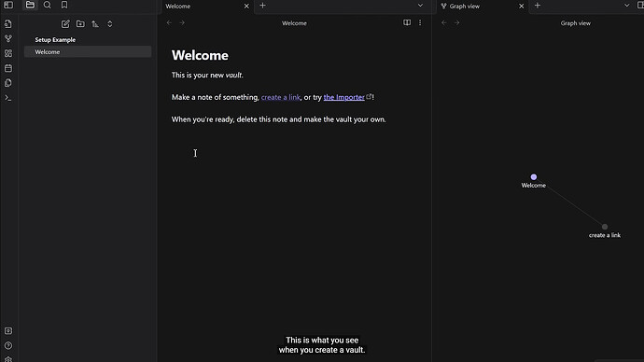Create a new note icon
The height and width of the screenshot is (362, 644).
point(65,24)
